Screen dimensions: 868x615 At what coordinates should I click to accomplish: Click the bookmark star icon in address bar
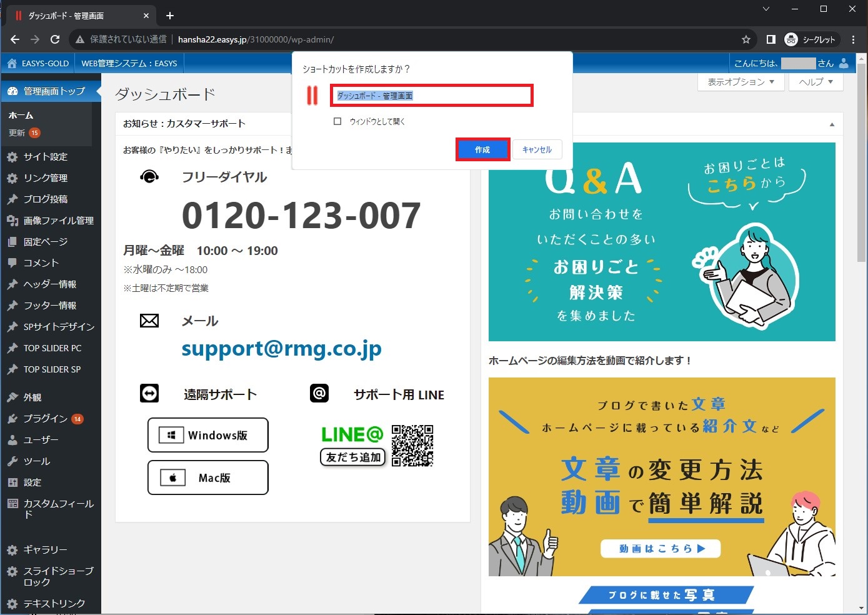coord(746,39)
